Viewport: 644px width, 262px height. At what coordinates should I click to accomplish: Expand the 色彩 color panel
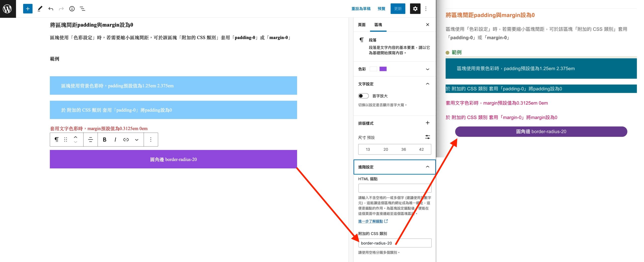point(394,69)
